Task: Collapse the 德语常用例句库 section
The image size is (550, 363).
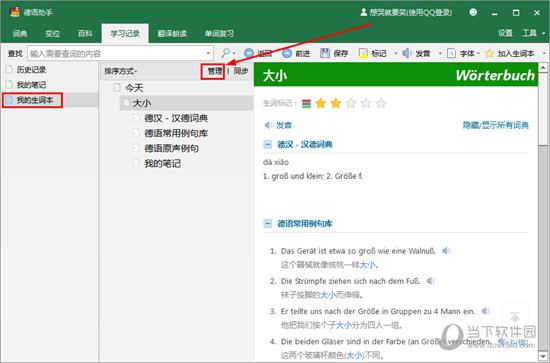Action: coord(268,223)
